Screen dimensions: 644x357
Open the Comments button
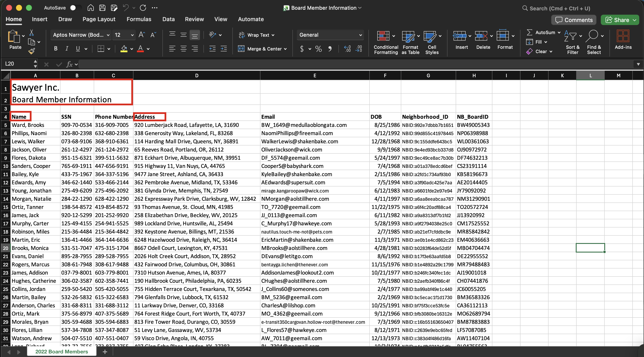[574, 20]
